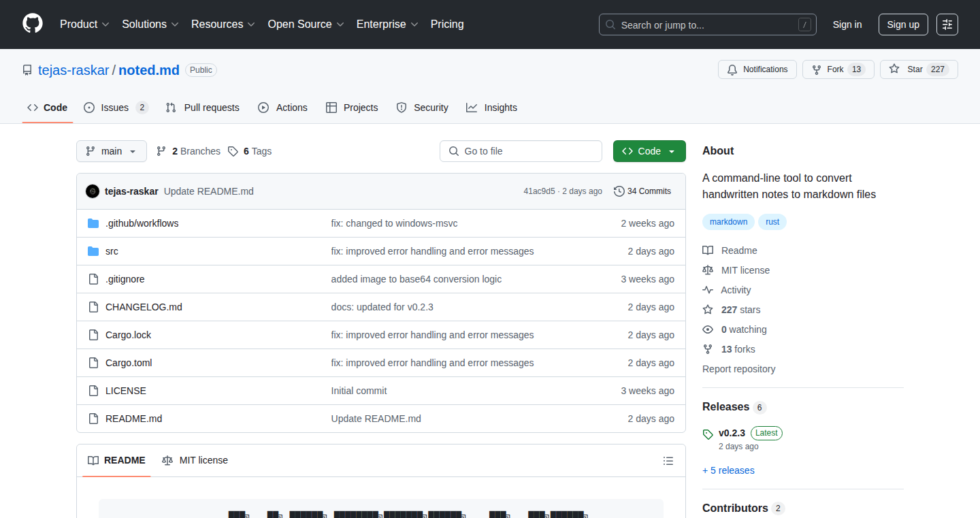This screenshot has width=980, height=518.
Task: Open the tejas-raskar owner link
Action: pyautogui.click(x=73, y=70)
